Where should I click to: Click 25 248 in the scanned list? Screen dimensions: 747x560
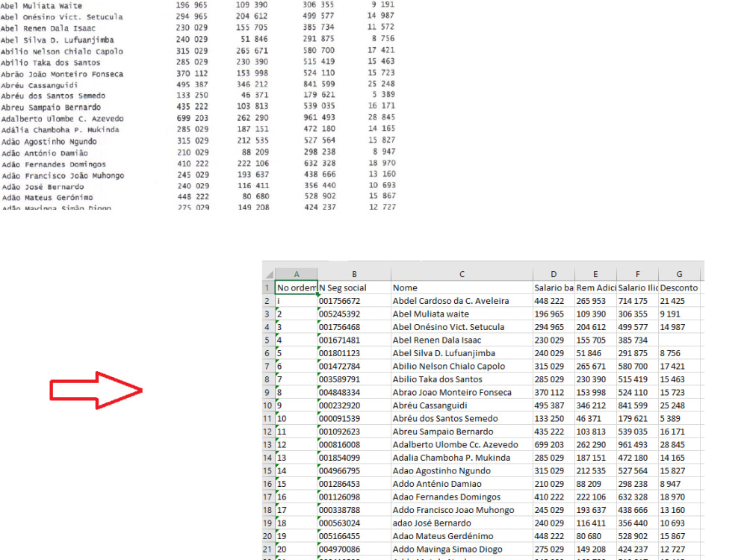[381, 84]
